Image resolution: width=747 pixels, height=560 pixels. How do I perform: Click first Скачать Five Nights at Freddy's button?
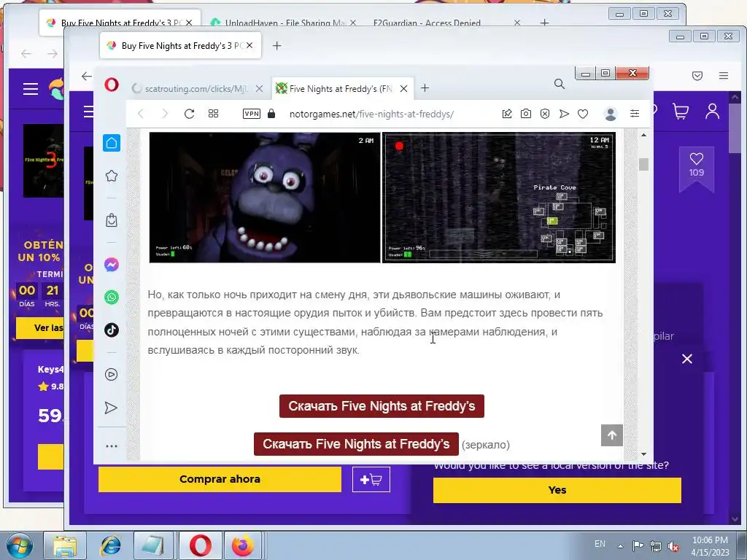[382, 406]
